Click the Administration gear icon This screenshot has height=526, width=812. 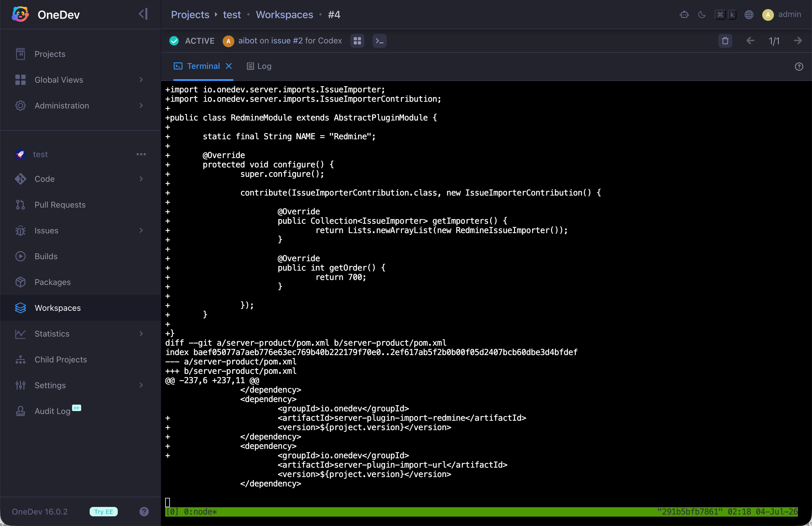click(x=21, y=106)
